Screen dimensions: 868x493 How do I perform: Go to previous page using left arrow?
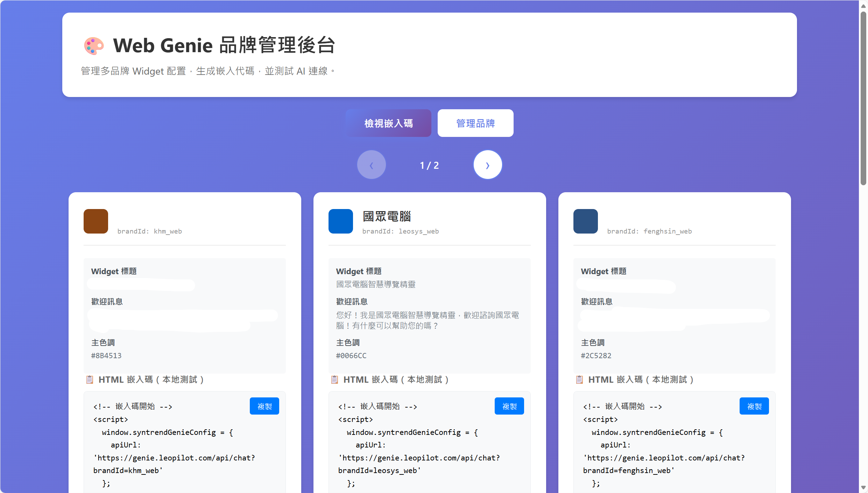click(x=372, y=165)
